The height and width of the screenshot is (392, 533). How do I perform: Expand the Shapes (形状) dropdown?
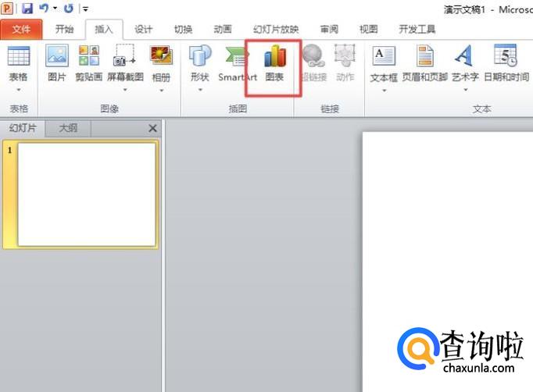point(200,89)
